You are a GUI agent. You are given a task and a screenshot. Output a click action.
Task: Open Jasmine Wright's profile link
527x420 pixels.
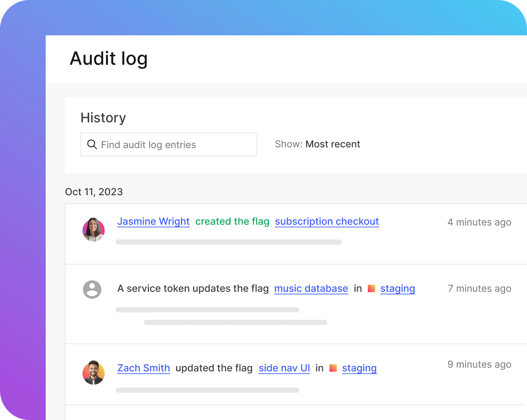pyautogui.click(x=153, y=222)
